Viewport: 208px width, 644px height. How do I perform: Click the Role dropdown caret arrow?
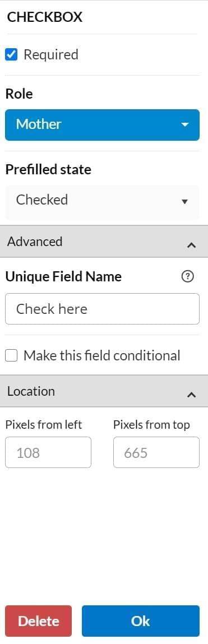click(x=185, y=124)
